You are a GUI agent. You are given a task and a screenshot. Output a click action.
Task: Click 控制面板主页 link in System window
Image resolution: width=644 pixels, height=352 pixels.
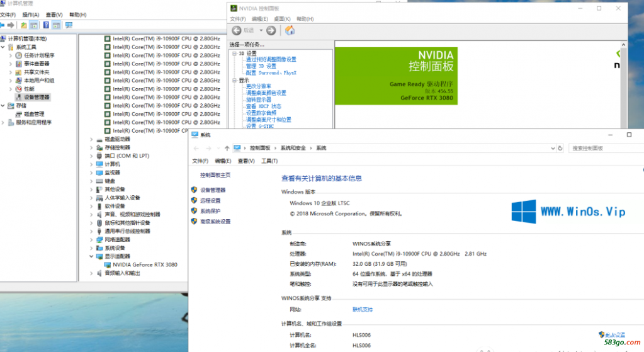coord(215,175)
